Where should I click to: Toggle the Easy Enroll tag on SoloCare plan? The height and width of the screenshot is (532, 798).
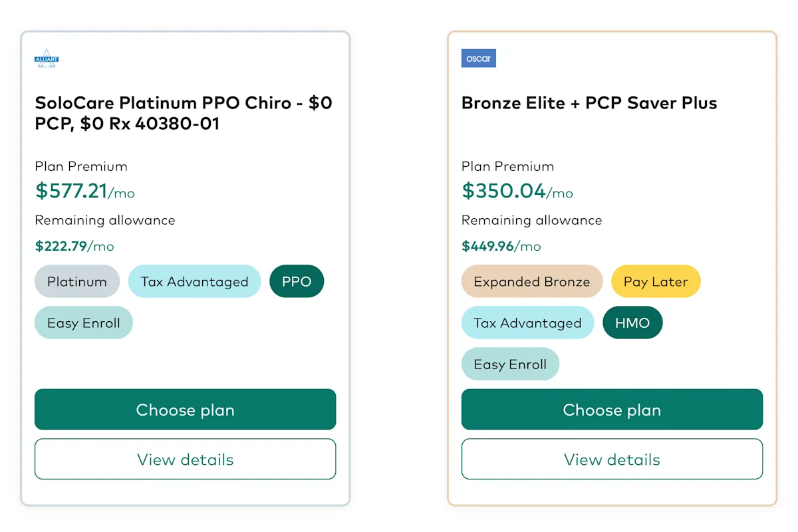tap(83, 323)
